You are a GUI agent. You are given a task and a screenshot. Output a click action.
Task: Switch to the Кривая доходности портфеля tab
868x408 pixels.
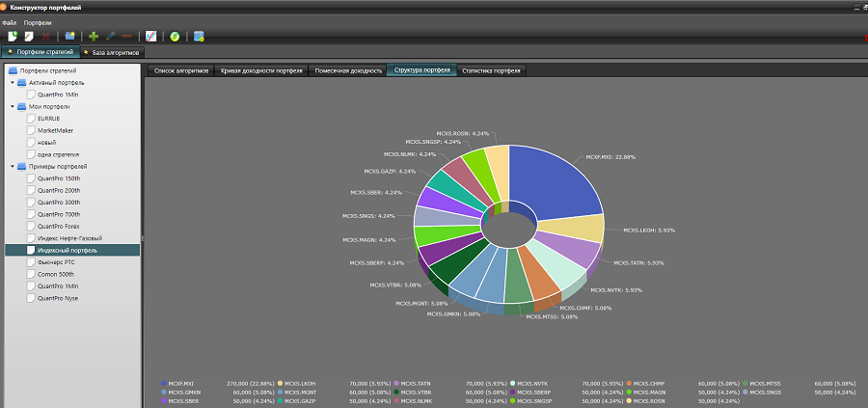coord(261,70)
